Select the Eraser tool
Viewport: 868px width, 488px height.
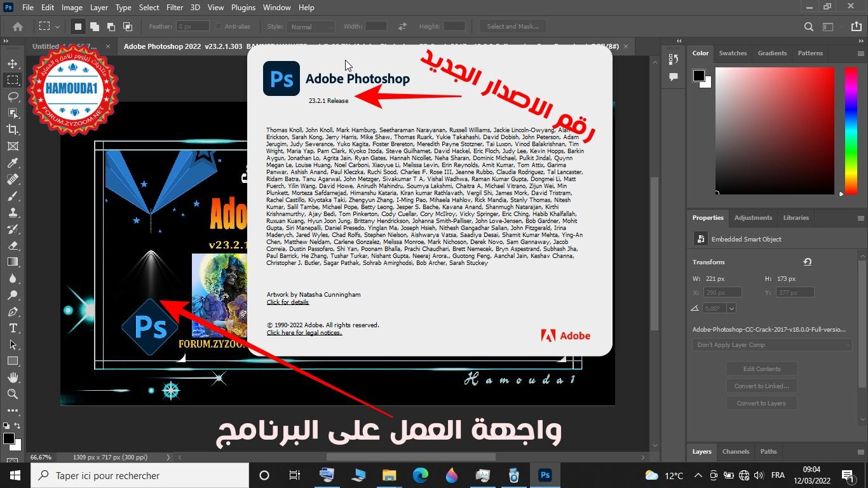(x=13, y=245)
